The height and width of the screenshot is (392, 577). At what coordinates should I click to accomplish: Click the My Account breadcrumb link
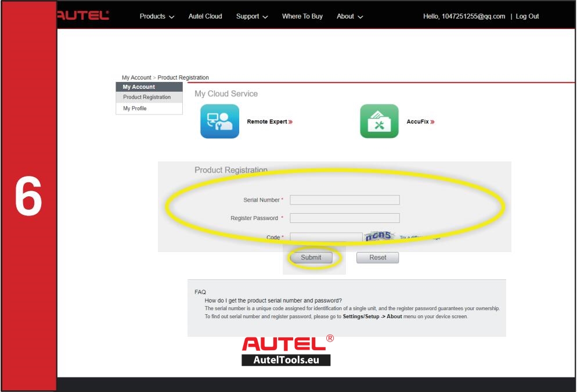click(136, 77)
